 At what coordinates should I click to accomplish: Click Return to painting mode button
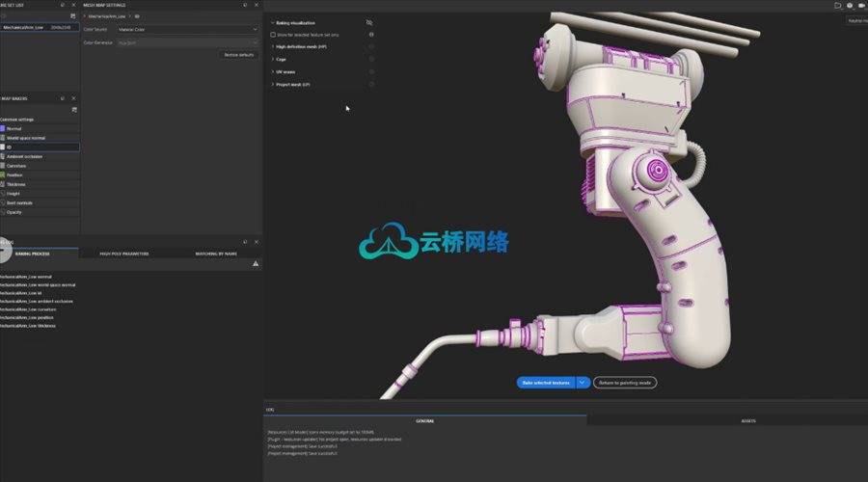pyautogui.click(x=625, y=383)
